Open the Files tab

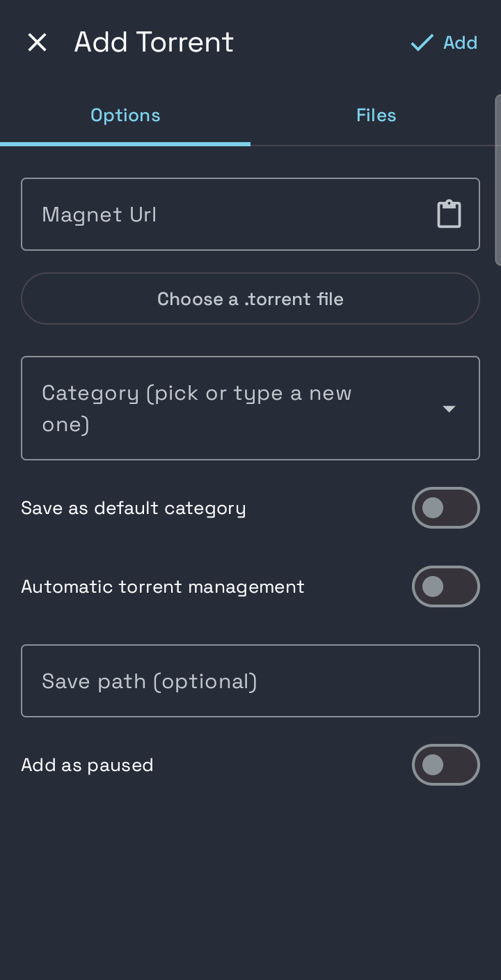pos(376,115)
